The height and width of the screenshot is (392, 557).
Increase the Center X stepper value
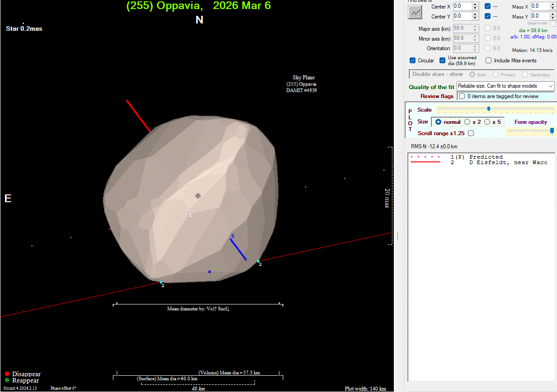click(x=475, y=5)
